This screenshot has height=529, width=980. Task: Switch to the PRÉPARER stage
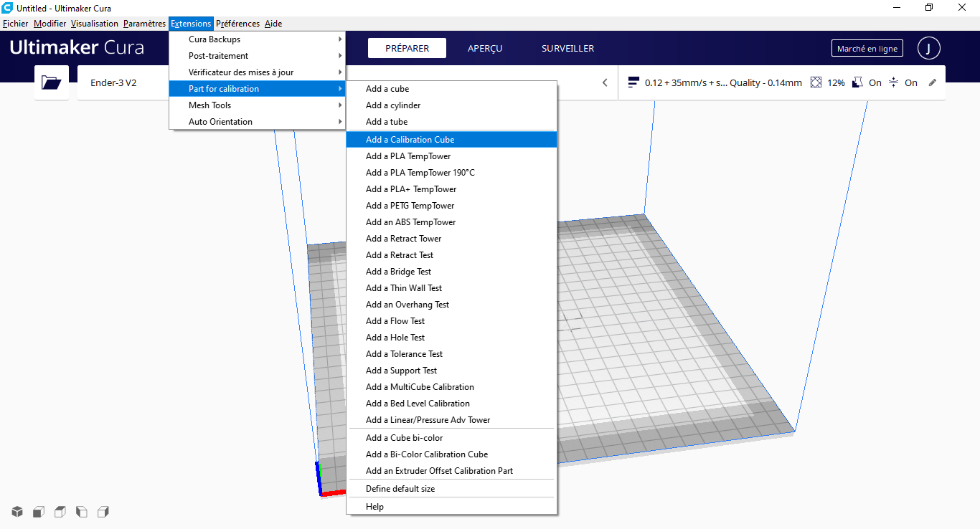[407, 49]
